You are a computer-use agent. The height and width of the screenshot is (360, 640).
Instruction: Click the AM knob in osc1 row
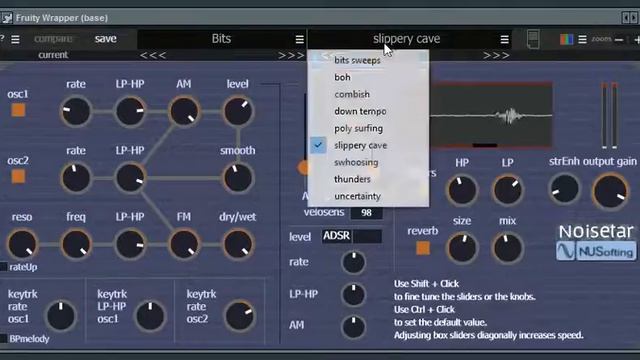pos(184,111)
